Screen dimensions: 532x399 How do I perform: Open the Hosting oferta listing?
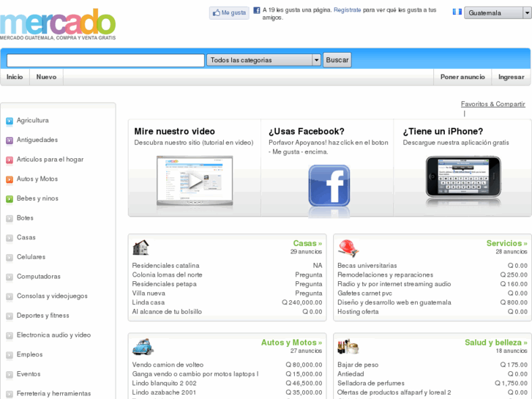coord(358,311)
